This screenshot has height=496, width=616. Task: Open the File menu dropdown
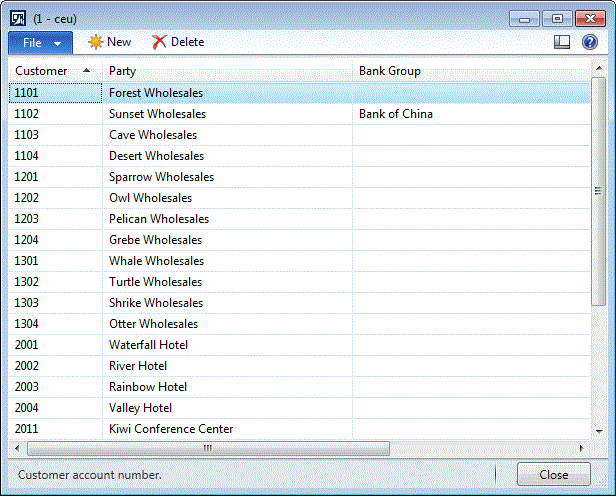[40, 42]
